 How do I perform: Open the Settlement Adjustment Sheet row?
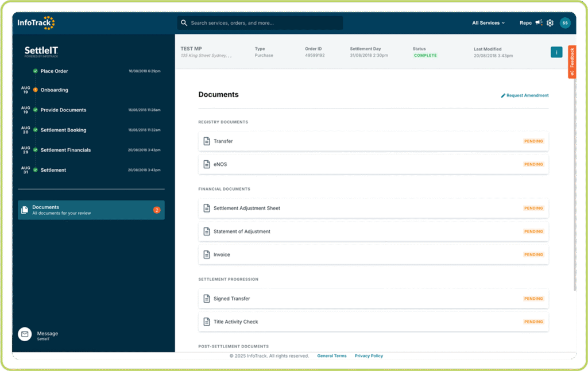click(x=373, y=208)
